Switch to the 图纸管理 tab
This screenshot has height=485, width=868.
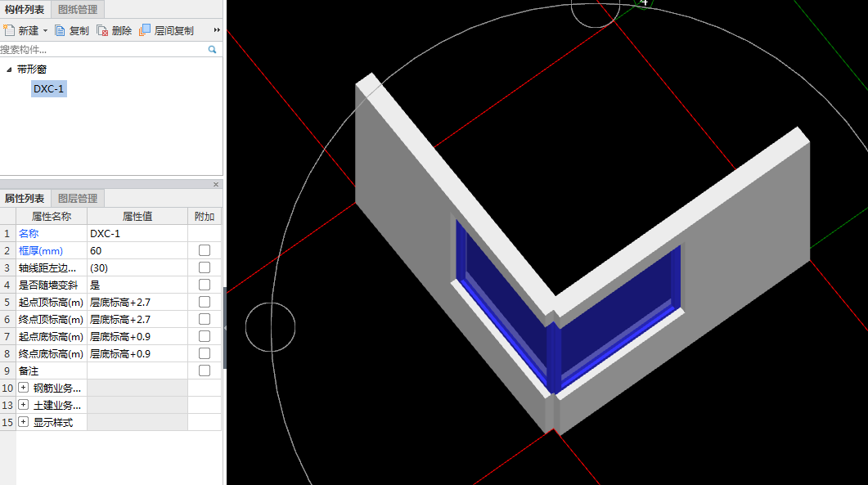(x=78, y=10)
